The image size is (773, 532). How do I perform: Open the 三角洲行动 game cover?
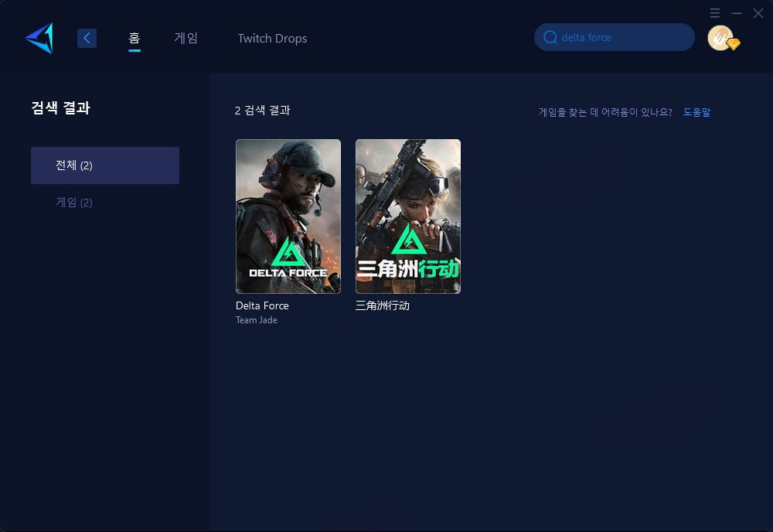[408, 217]
